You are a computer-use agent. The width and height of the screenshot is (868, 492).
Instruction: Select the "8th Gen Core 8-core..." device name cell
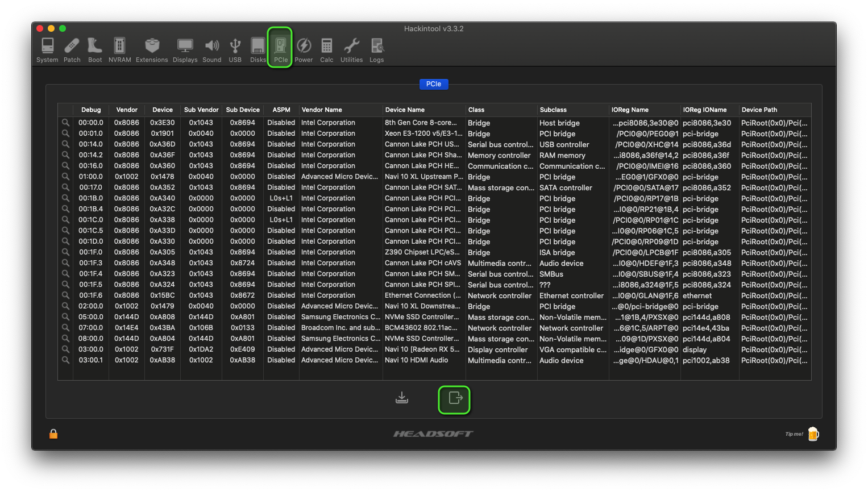click(x=421, y=123)
